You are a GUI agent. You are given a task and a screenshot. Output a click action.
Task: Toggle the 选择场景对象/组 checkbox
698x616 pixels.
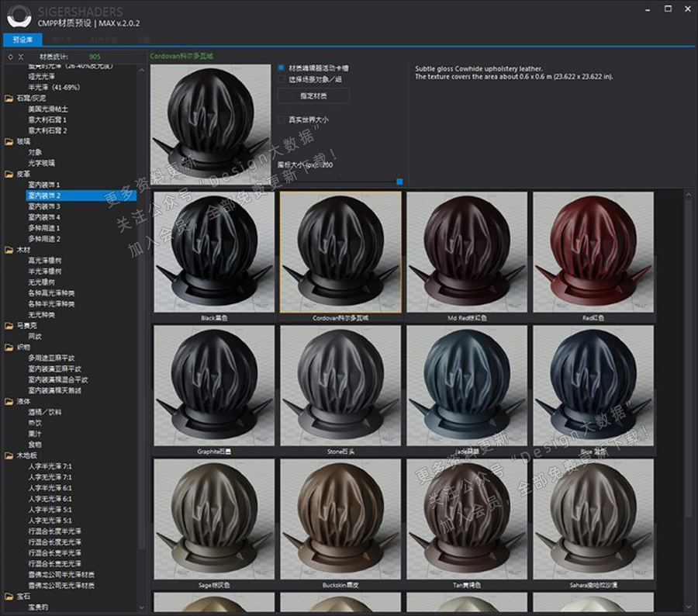point(281,79)
